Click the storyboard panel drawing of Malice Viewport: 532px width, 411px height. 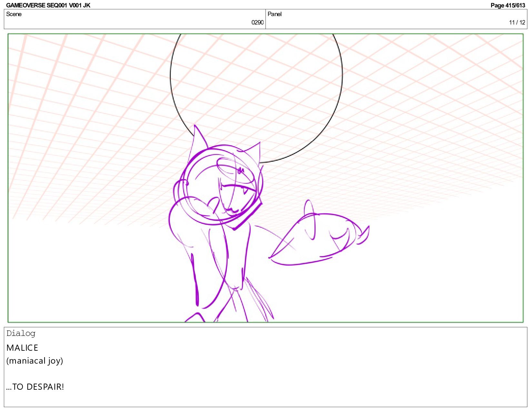tap(265, 178)
